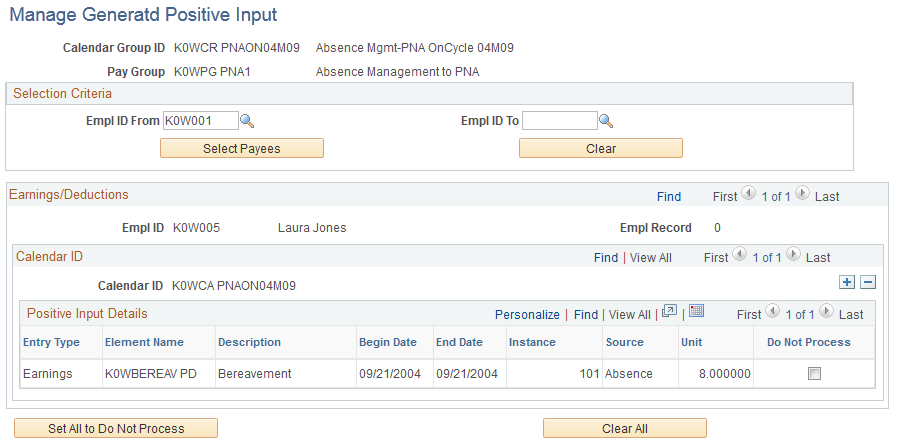Sort by Element Name column header
Screen dimensions: 900x443
(144, 342)
